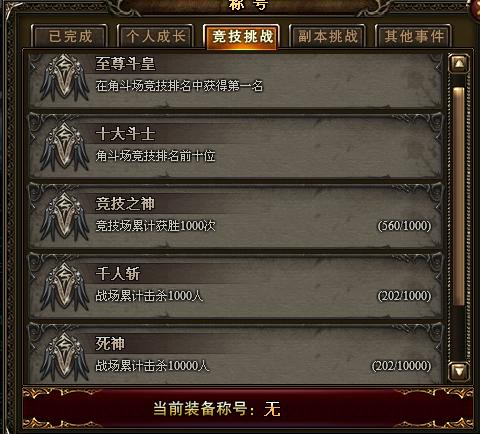Click the vertical scrollbar thumb
480x434 pixels.
(x=459, y=196)
